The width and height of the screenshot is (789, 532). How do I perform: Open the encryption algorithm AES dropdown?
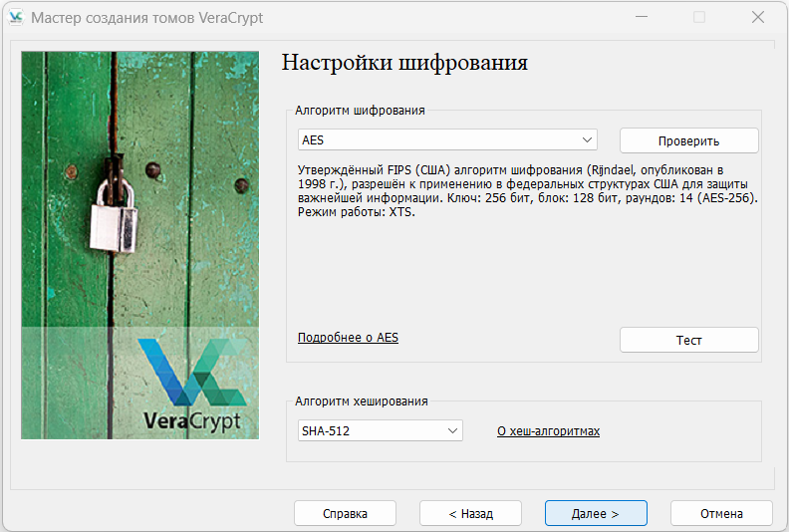point(447,139)
